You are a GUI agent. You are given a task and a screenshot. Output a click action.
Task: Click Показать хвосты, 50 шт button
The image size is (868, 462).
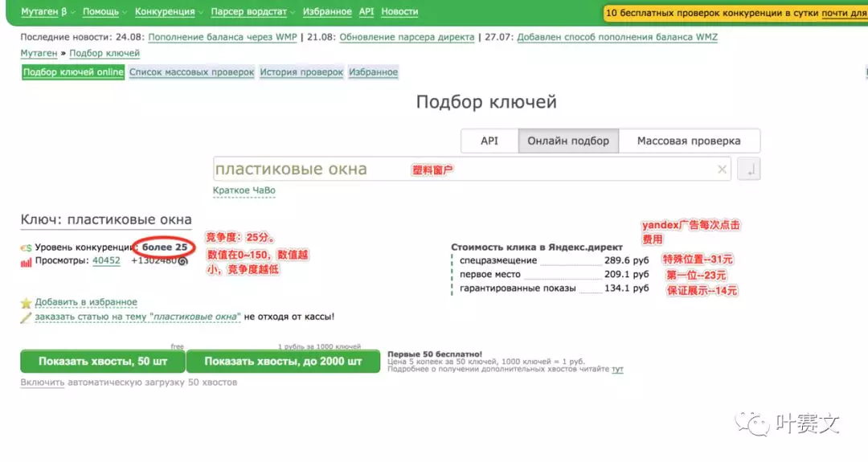[103, 362]
